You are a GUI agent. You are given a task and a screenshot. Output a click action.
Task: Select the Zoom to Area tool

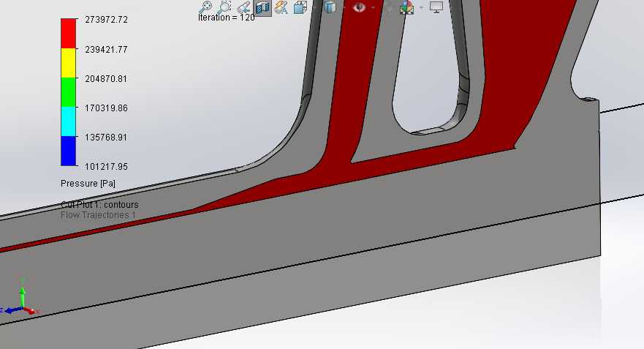224,7
